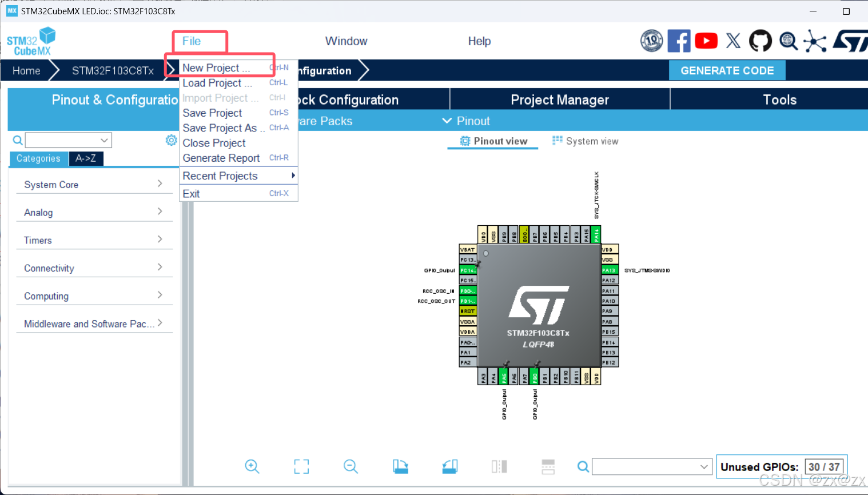
Task: Switch to System view
Action: pos(585,141)
